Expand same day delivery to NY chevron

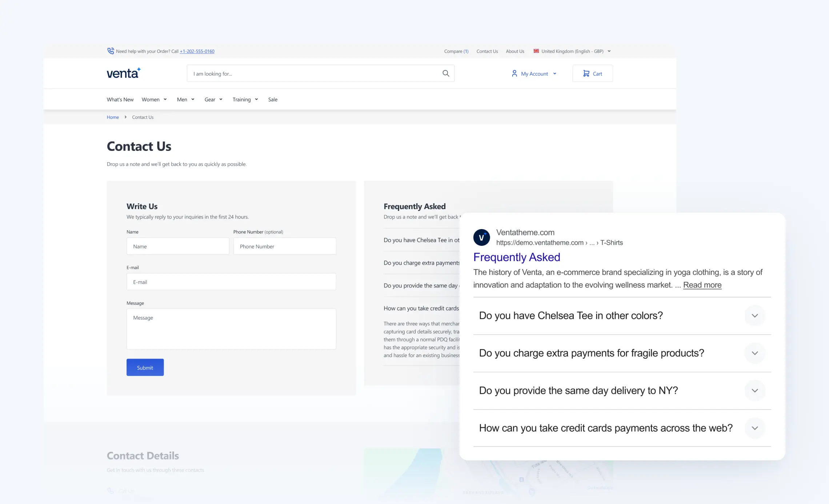click(755, 391)
